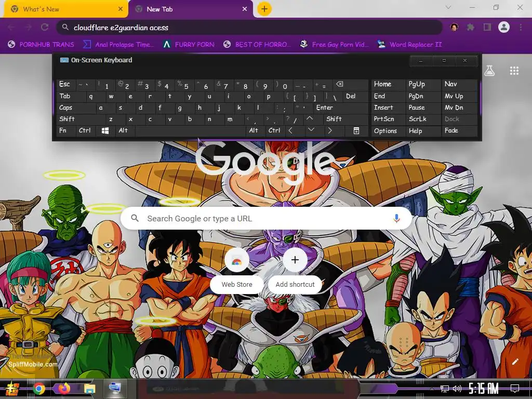Click Customize Chrome pencil icon
The width and height of the screenshot is (532, 399).
[515, 362]
